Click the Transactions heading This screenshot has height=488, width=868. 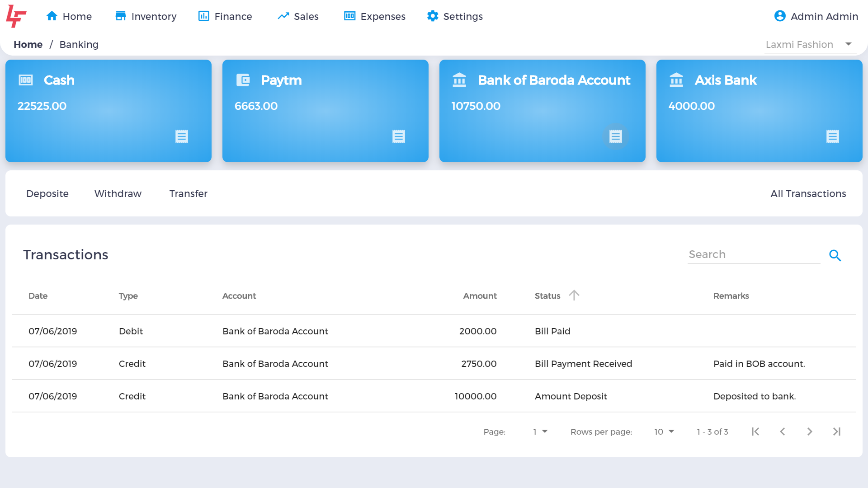(x=66, y=255)
